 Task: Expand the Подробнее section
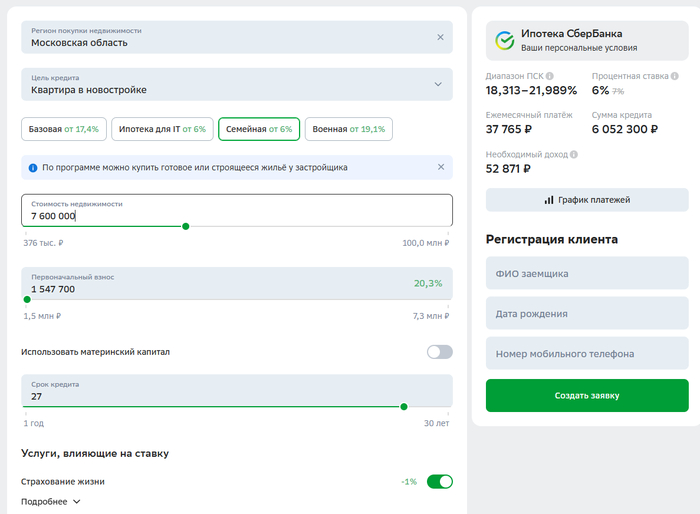click(x=50, y=502)
